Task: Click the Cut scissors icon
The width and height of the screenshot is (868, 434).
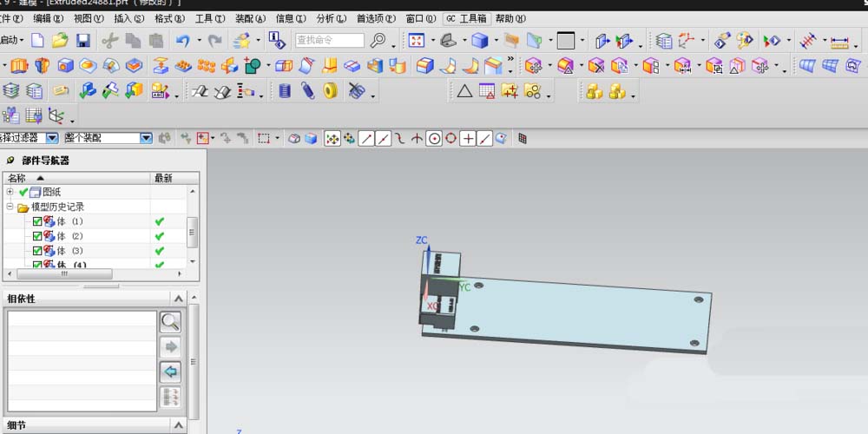Action: point(110,41)
